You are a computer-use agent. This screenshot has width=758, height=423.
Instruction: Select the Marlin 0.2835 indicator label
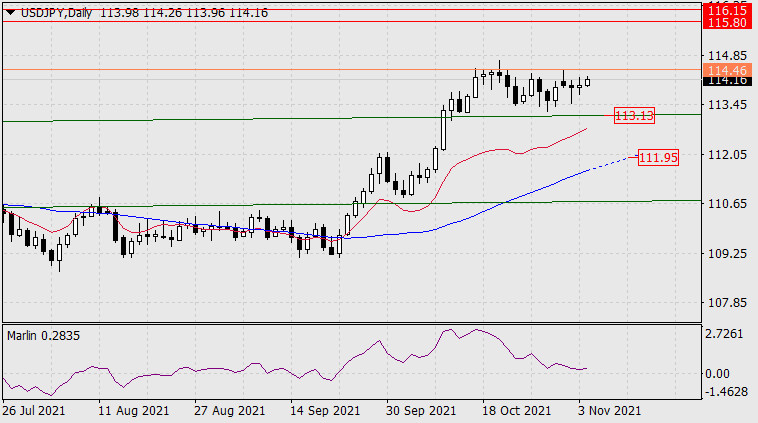[44, 335]
